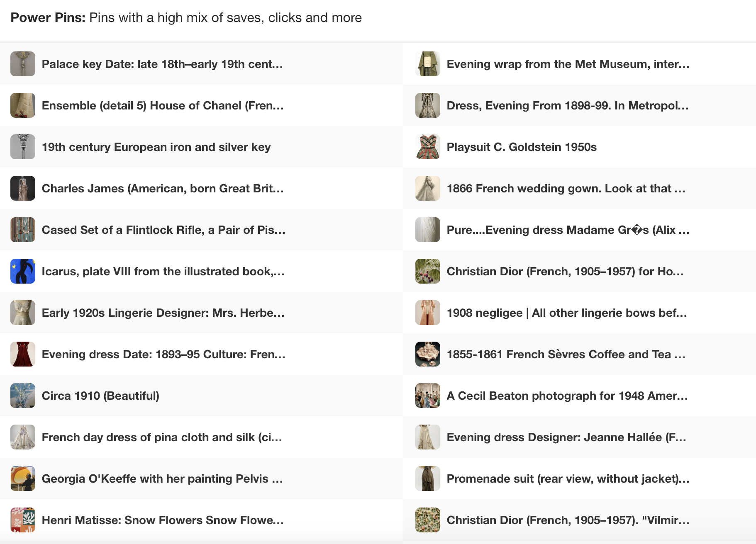Click the Christian Dior Vilmiron floral thumbnail
This screenshot has width=756, height=544.
[x=428, y=520]
